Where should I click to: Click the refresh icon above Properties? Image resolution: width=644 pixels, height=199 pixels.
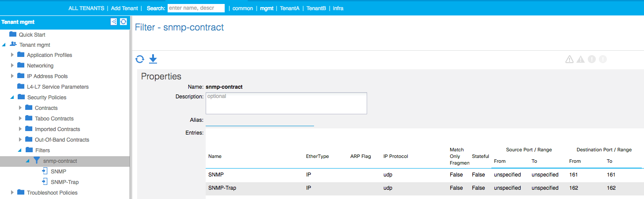click(x=140, y=59)
